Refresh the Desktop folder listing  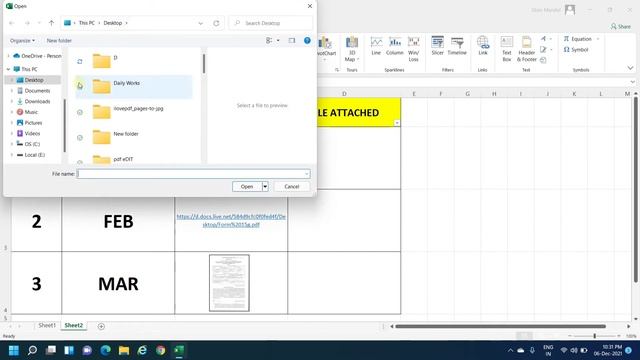216,23
